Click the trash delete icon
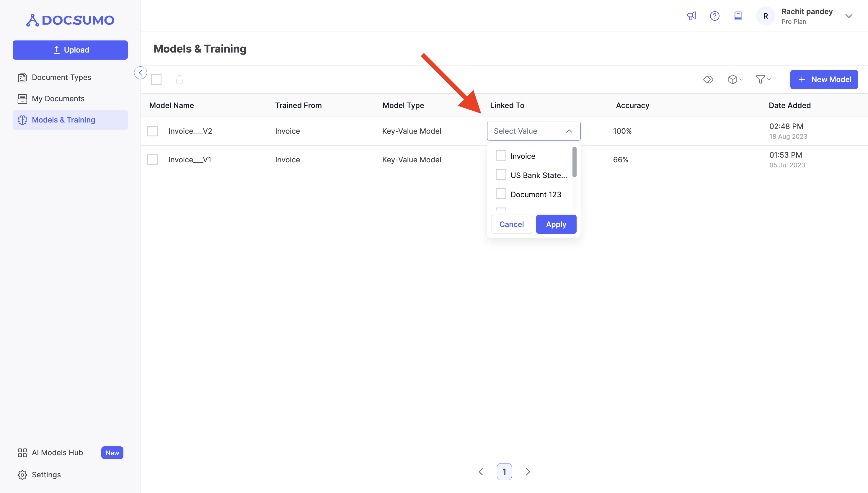Image resolution: width=868 pixels, height=493 pixels. coord(180,80)
